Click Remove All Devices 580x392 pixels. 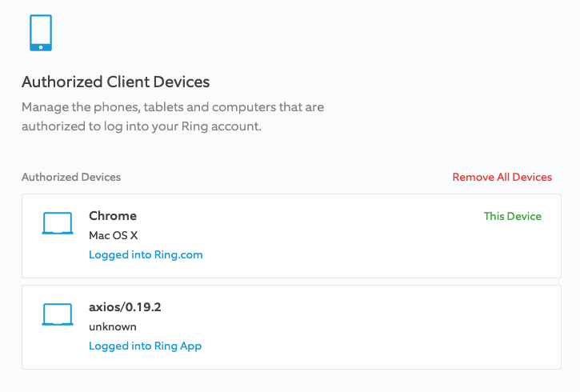502,177
